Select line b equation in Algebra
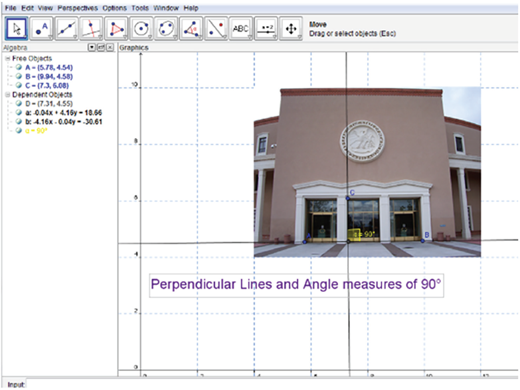Screen dimensions: 520x390 (x=63, y=121)
